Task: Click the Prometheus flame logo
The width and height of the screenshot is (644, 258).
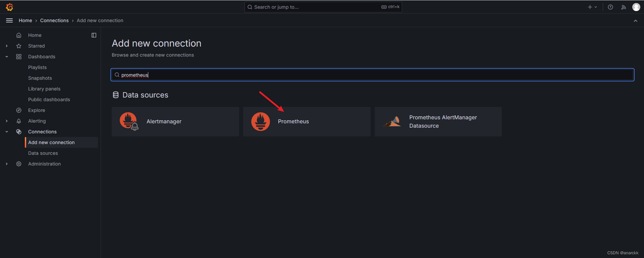Action: pyautogui.click(x=261, y=121)
